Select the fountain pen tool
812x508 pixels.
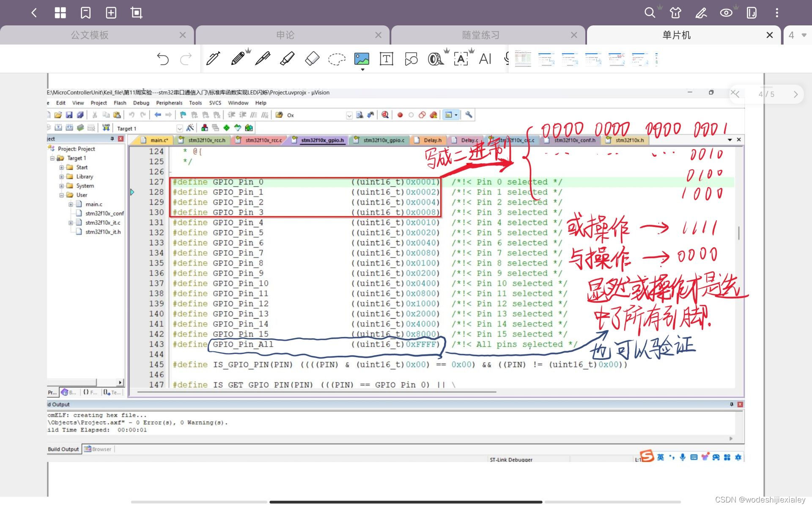(213, 58)
